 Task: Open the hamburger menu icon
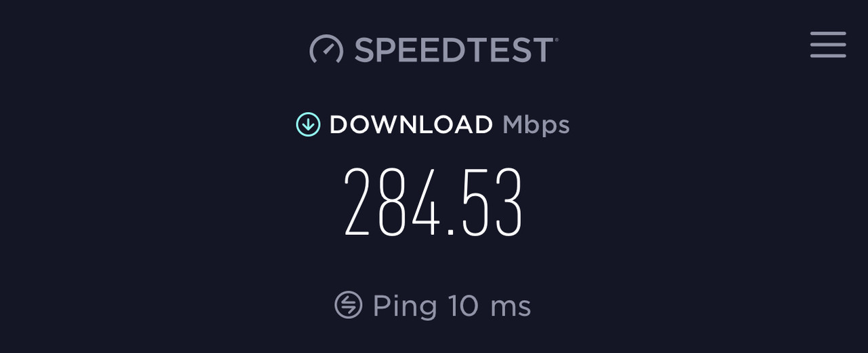[x=828, y=45]
